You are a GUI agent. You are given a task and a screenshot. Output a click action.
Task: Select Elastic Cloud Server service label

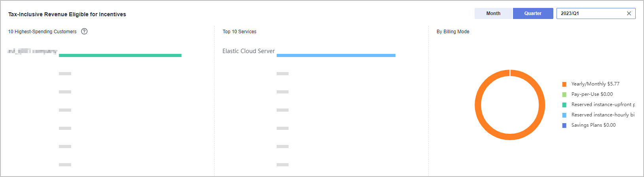tap(249, 51)
